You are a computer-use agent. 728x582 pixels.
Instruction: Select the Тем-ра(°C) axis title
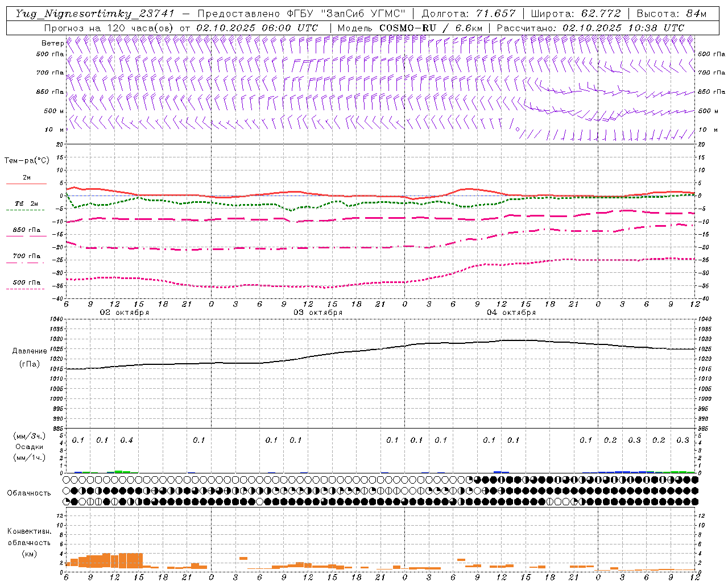tap(27, 161)
